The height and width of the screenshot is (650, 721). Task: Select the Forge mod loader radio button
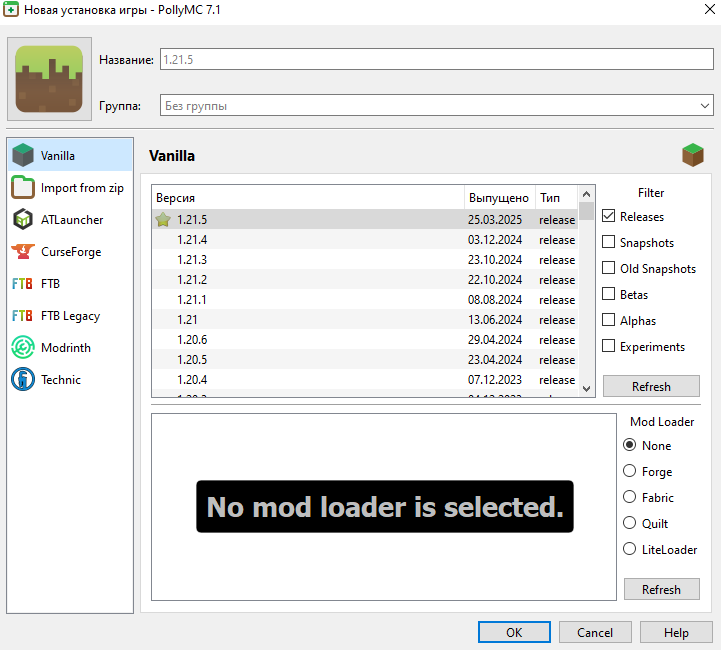pos(629,471)
